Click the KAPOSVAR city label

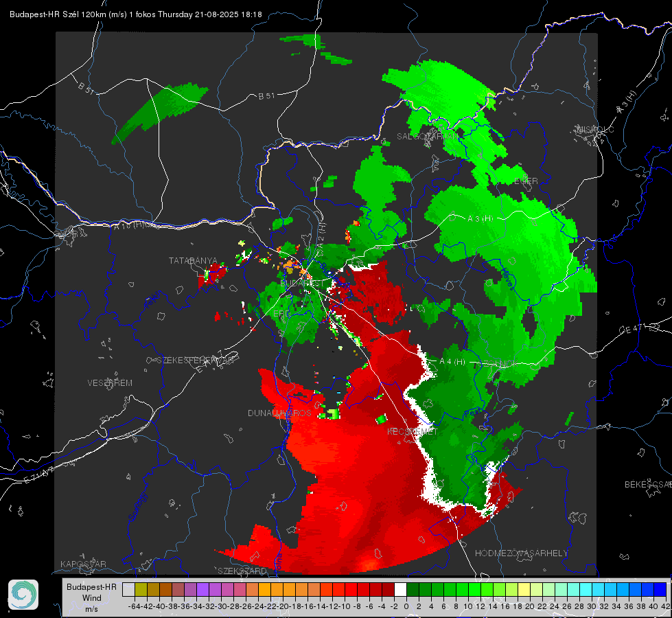click(x=83, y=564)
